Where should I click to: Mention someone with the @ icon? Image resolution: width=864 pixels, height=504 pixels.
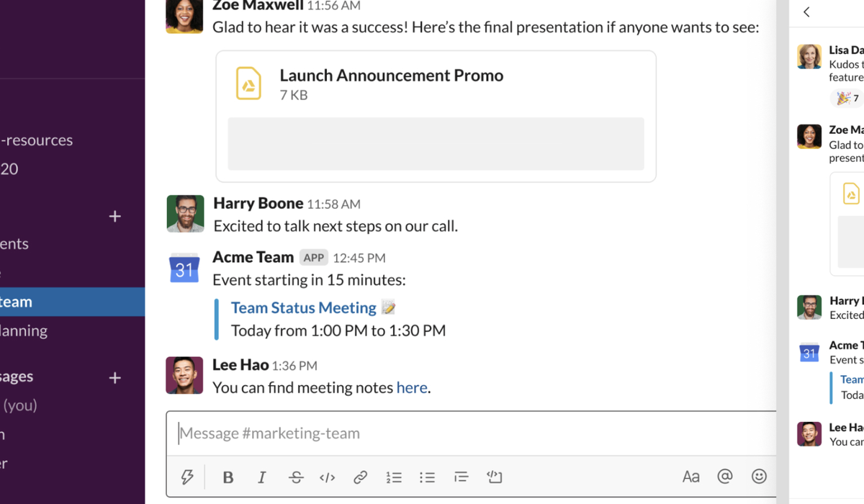click(725, 477)
